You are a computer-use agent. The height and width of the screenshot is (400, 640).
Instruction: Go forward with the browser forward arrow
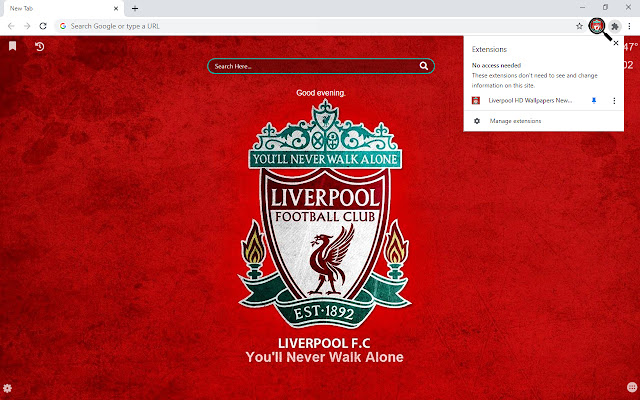(27, 26)
